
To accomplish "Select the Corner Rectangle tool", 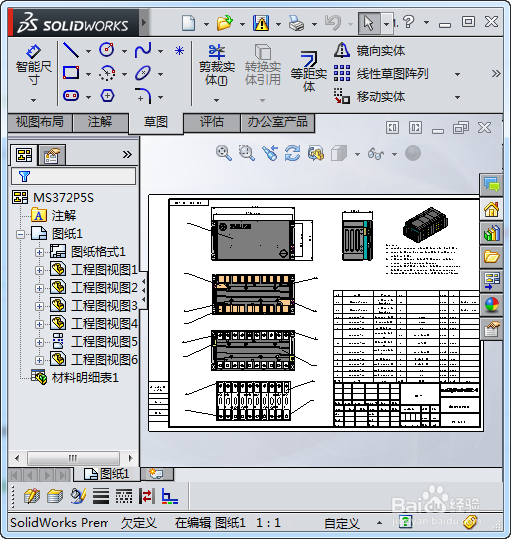I will (71, 73).
